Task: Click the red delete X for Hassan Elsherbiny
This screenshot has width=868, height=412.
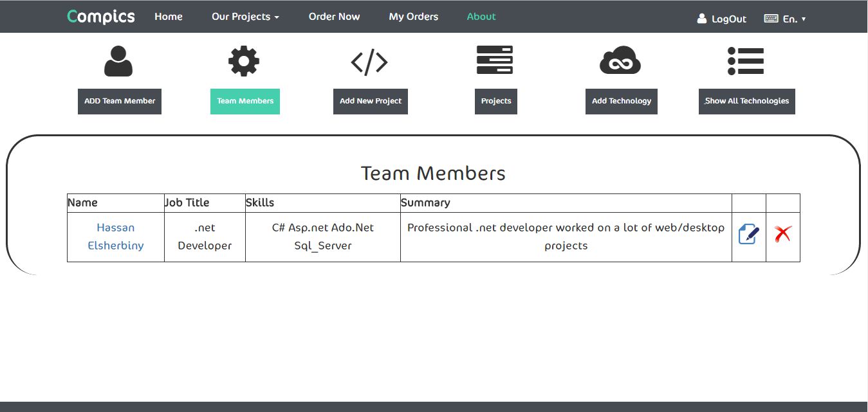Action: pos(782,234)
